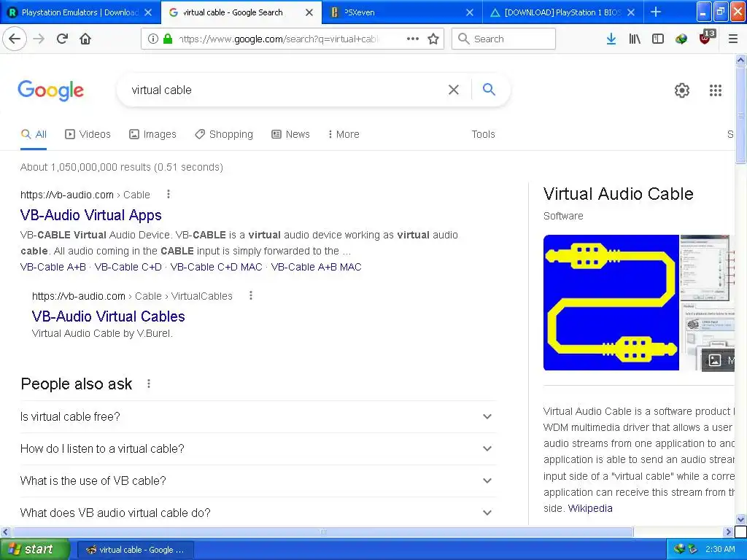Open options dots beside VirtualCables result

(251, 295)
